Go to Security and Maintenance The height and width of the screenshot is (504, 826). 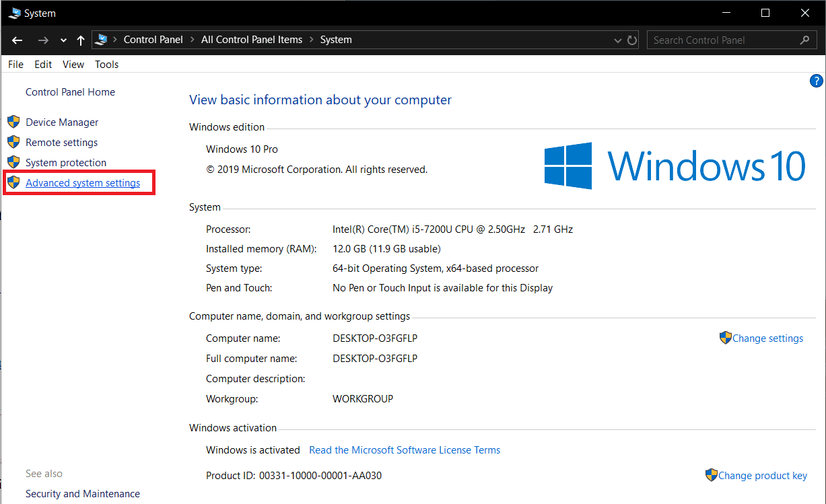pyautogui.click(x=83, y=494)
